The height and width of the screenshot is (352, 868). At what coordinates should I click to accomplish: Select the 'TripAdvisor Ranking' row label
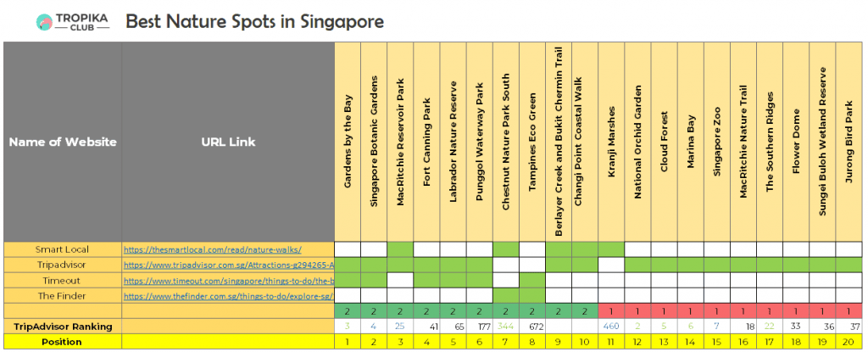pos(63,327)
